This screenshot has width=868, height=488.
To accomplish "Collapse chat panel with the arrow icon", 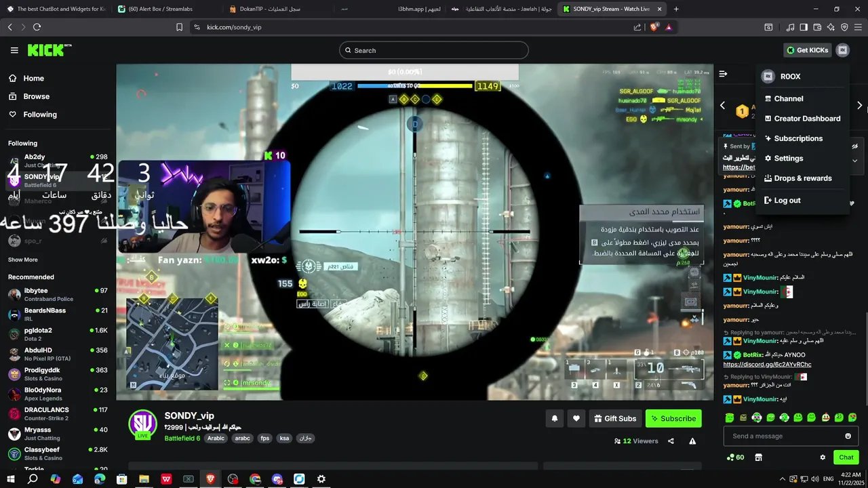I will pos(723,74).
